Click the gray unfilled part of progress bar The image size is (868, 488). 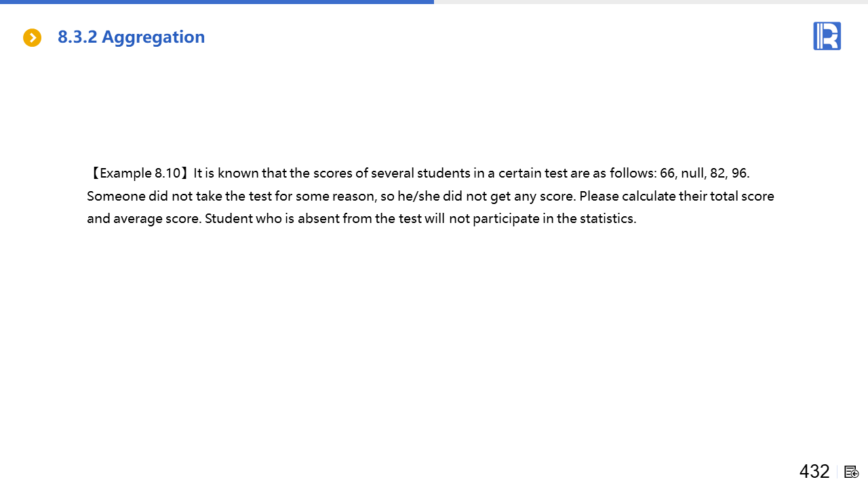pyautogui.click(x=651, y=2)
